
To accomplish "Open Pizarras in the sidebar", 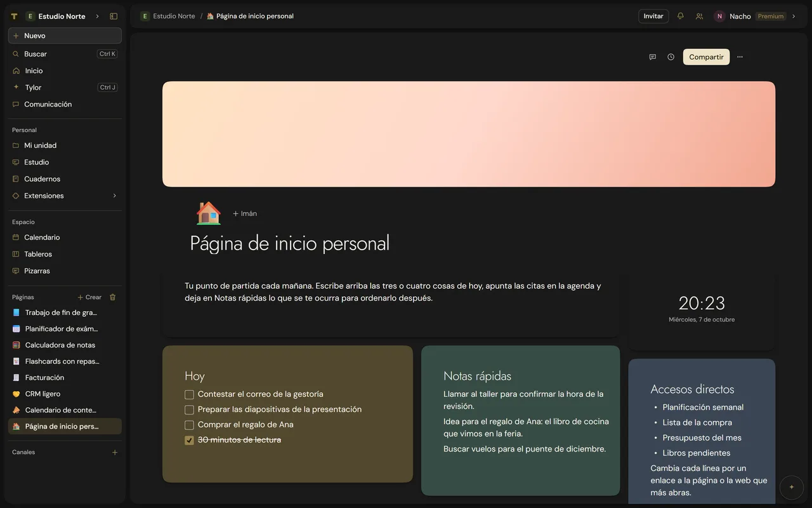I will pyautogui.click(x=65, y=271).
